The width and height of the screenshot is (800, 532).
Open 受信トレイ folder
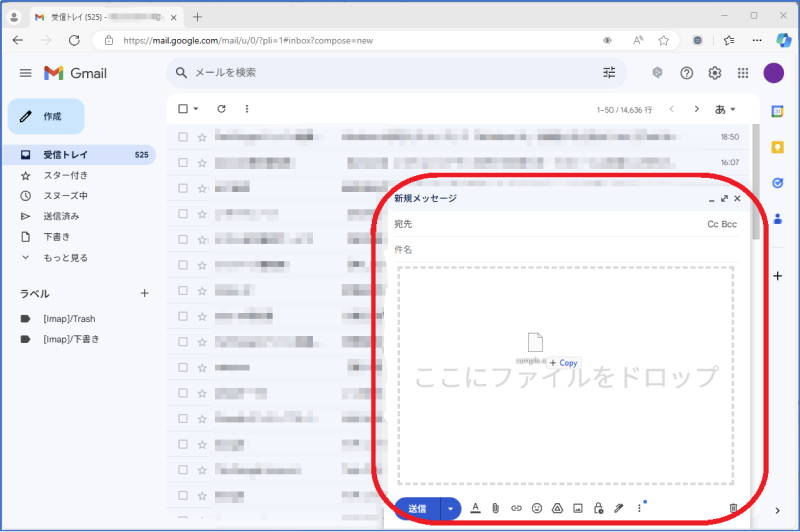click(x=79, y=155)
